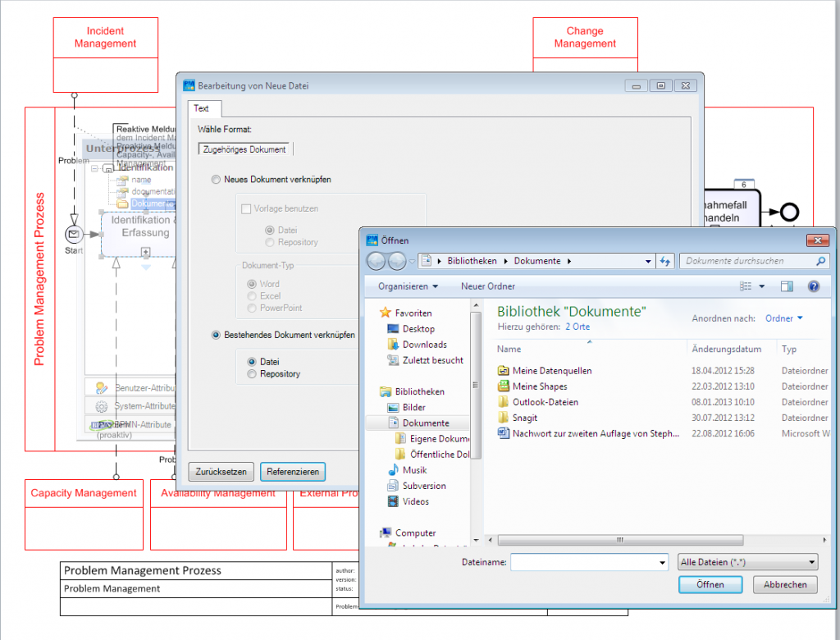Select Repository under Bestehendes Dokument verknüpfen

[251, 374]
